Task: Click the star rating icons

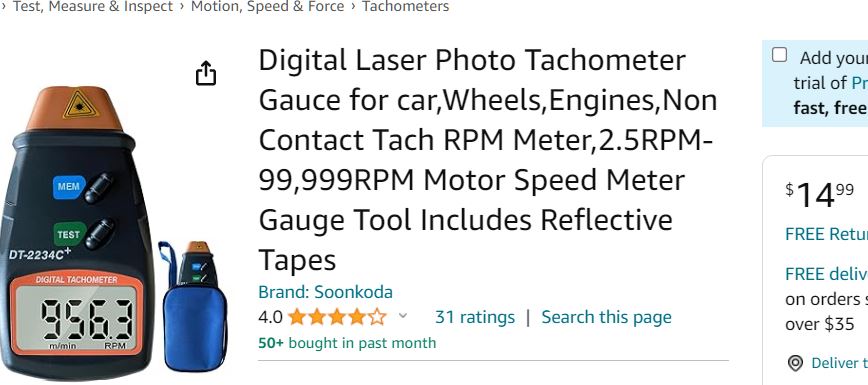Action: pos(337,317)
